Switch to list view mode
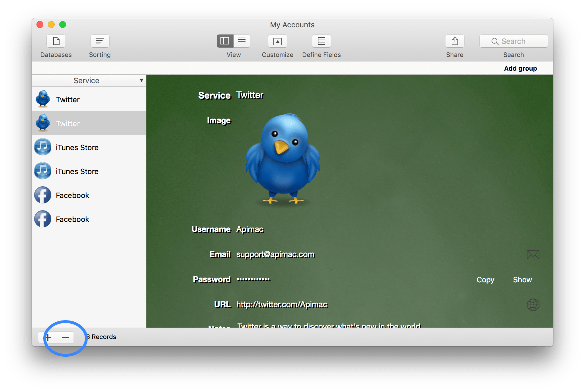585x392 pixels. pyautogui.click(x=242, y=41)
